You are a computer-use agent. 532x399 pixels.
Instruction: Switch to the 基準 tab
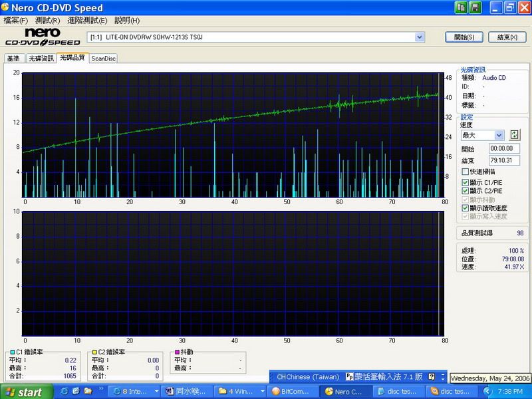click(x=13, y=59)
